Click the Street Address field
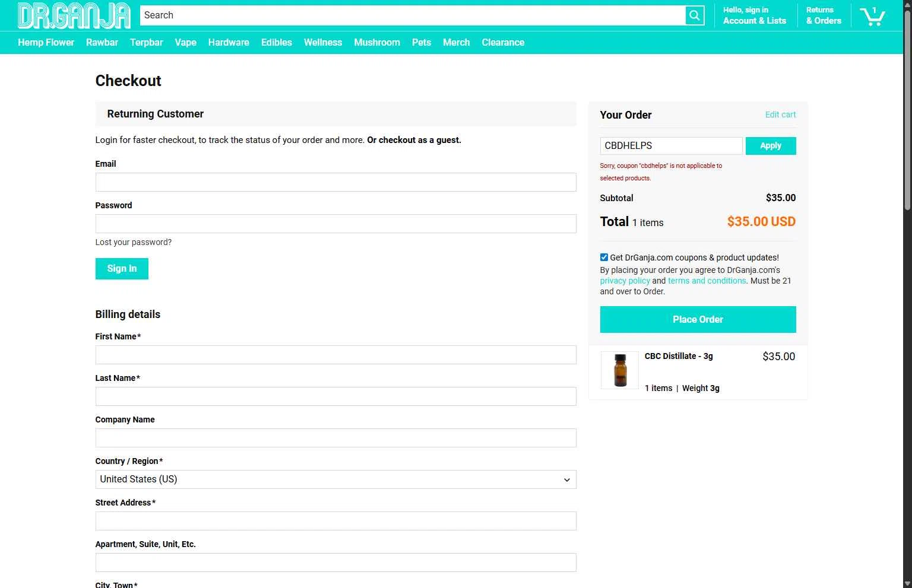Viewport: 912px width, 588px height. (x=335, y=521)
